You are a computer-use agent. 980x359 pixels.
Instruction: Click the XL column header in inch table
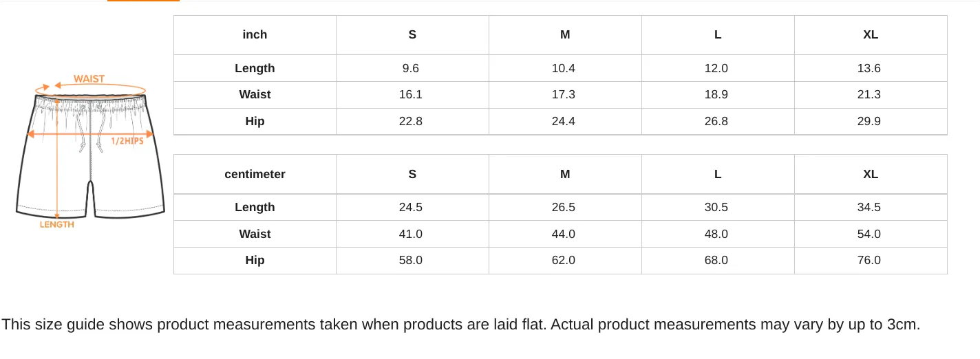[871, 35]
